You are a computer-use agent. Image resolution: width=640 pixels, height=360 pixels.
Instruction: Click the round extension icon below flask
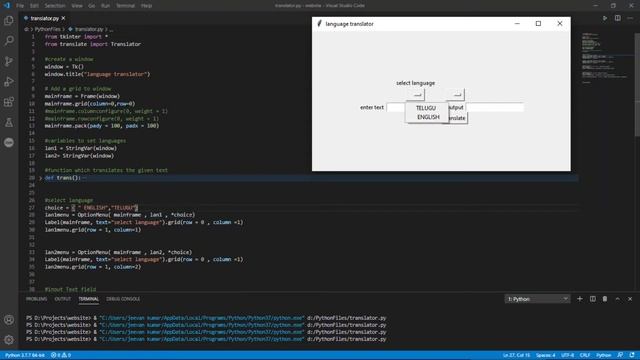pyautogui.click(x=9, y=142)
